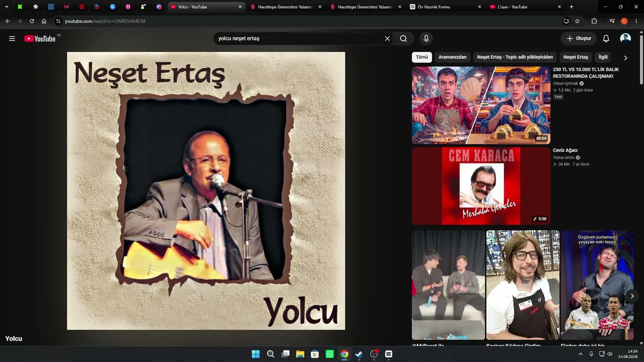Open Chrome media controls icon
644x362 pixels.
pos(612,21)
